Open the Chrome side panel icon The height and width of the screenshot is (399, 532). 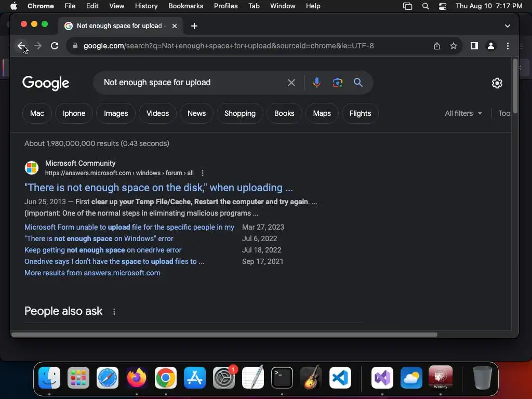coord(474,46)
